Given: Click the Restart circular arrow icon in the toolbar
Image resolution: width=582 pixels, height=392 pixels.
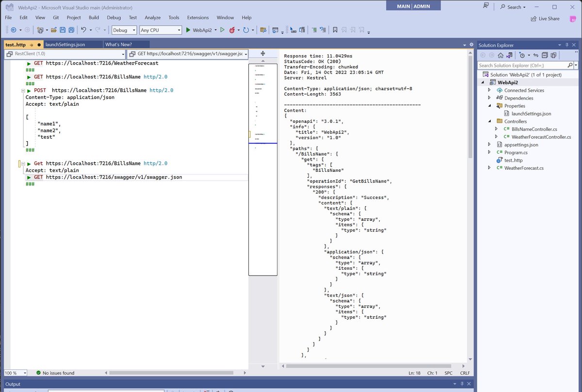Looking at the screenshot, I should [x=246, y=30].
